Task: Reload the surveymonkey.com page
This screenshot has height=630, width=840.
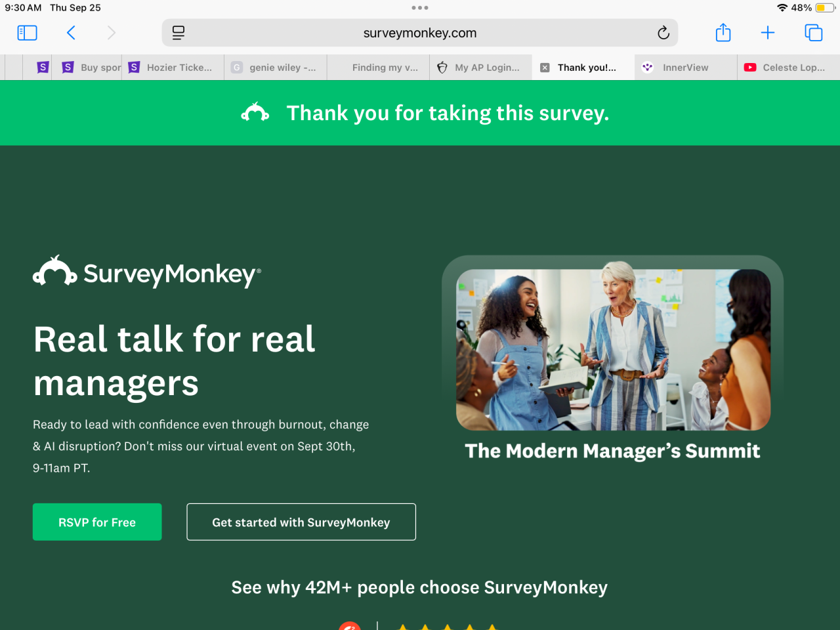Action: coord(663,33)
